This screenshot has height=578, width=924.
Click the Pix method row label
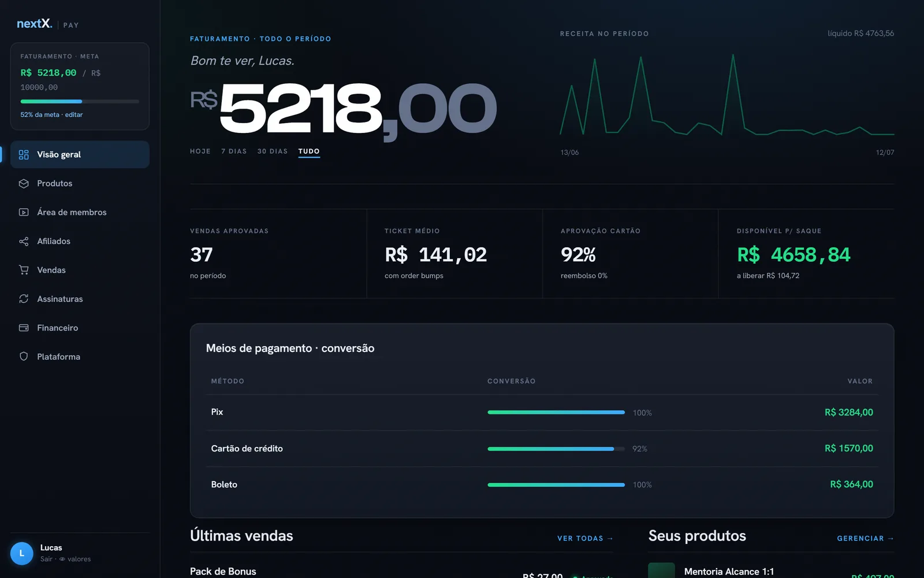pos(217,412)
